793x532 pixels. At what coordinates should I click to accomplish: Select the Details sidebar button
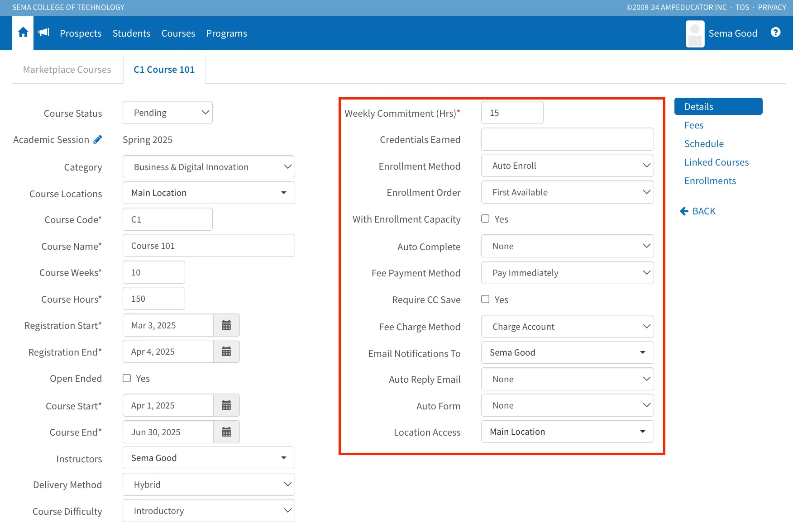tap(718, 106)
